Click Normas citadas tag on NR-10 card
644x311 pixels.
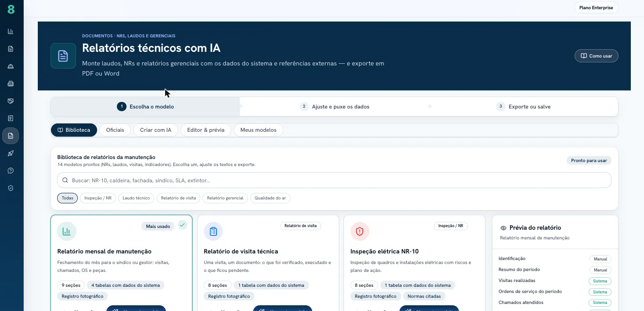(x=424, y=296)
